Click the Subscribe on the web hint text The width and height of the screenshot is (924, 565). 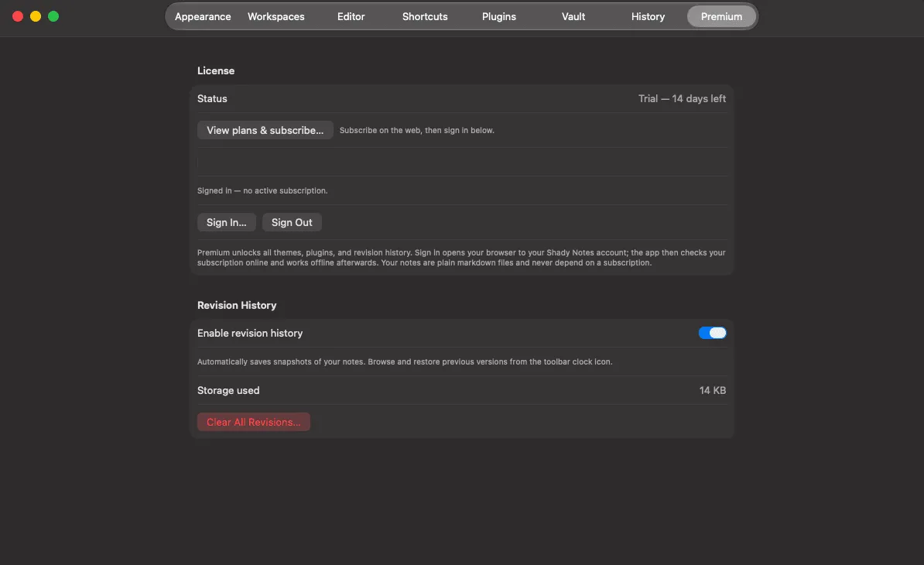pos(416,130)
